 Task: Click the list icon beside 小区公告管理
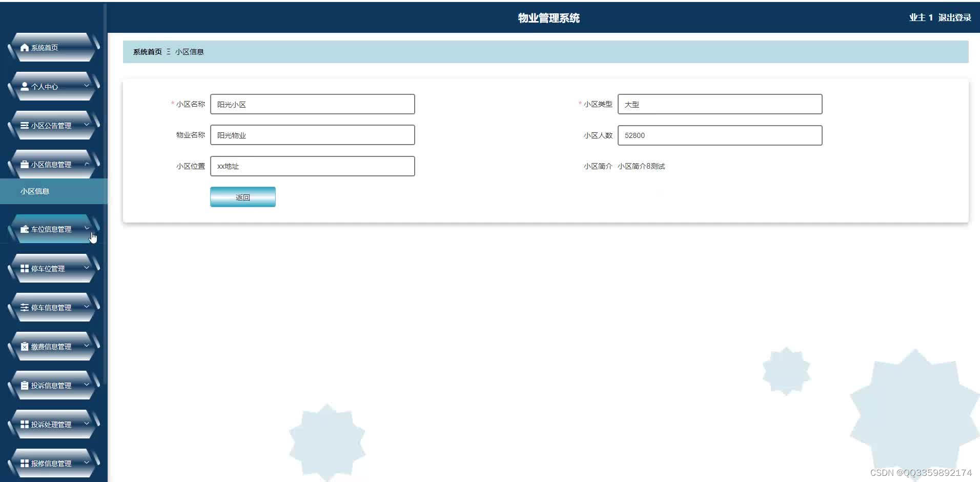click(x=25, y=126)
